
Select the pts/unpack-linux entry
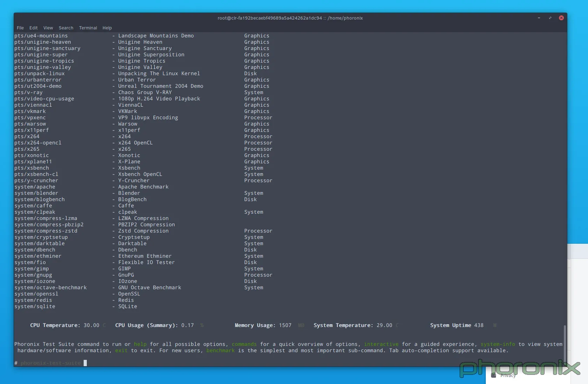click(40, 73)
